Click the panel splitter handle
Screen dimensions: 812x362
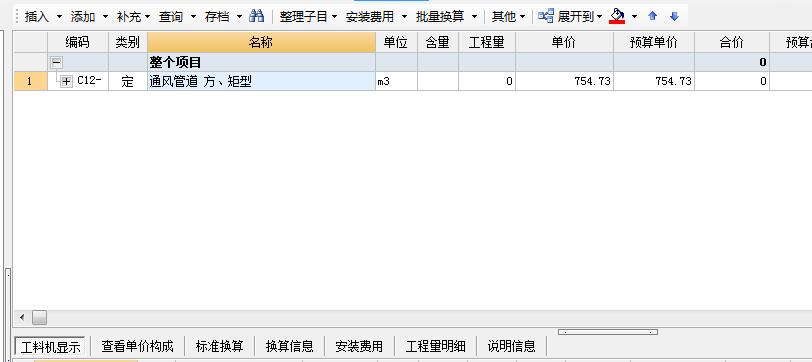point(607,332)
